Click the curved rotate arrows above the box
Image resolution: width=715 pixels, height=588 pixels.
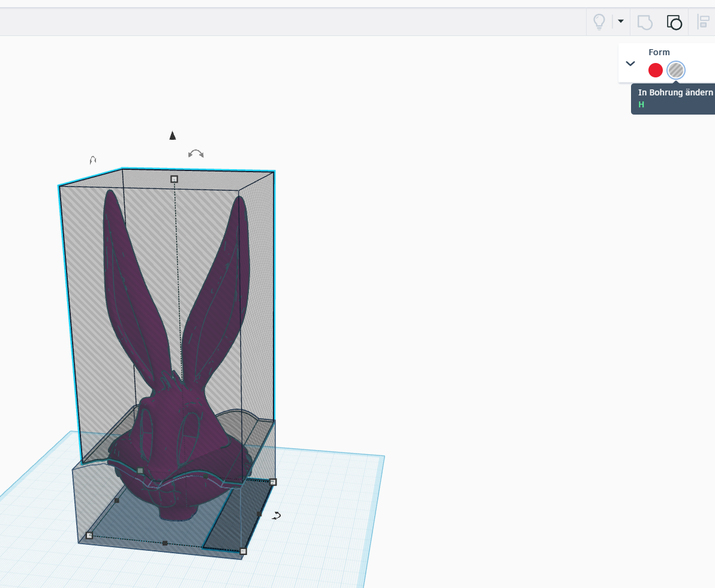[x=196, y=154]
